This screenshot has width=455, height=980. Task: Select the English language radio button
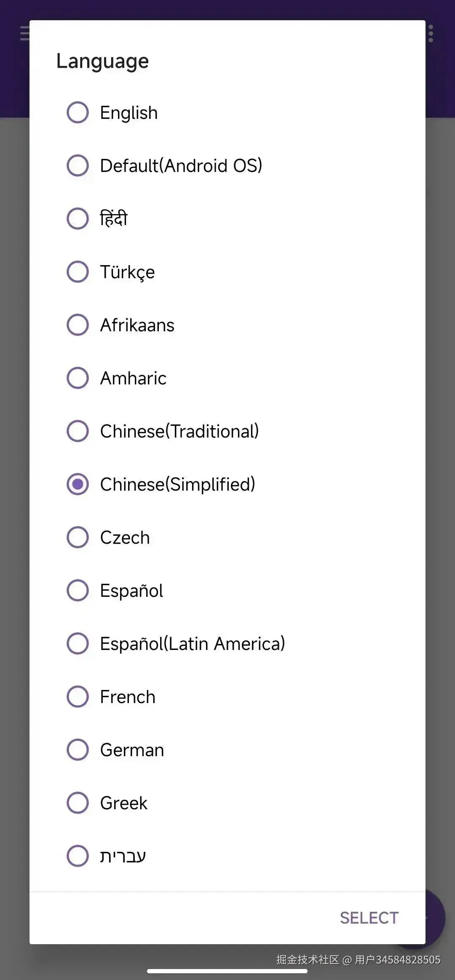78,113
